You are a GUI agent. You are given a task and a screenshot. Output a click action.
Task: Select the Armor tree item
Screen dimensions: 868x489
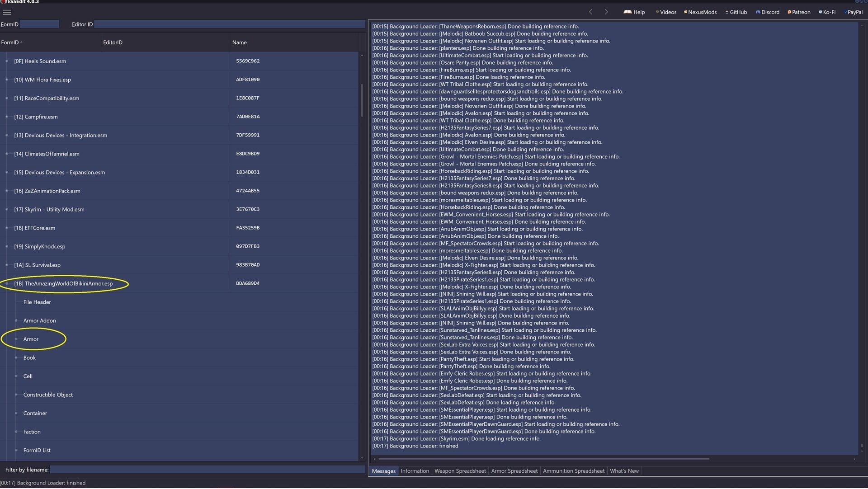(31, 339)
